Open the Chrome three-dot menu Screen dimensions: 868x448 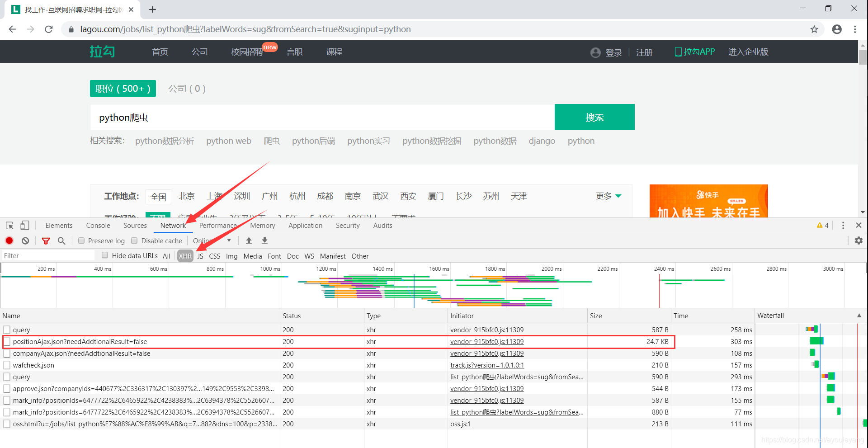point(855,29)
